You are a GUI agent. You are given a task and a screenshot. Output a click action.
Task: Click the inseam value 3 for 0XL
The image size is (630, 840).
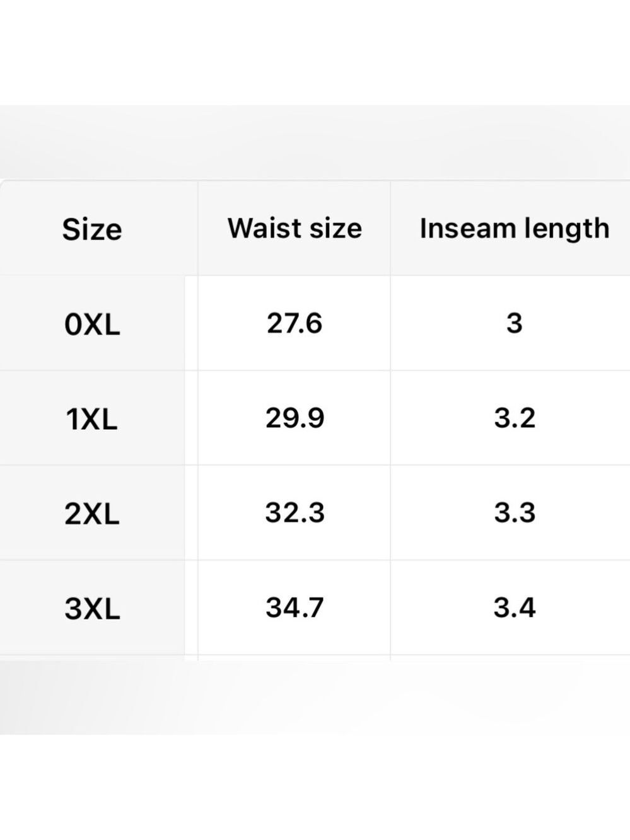(x=514, y=323)
